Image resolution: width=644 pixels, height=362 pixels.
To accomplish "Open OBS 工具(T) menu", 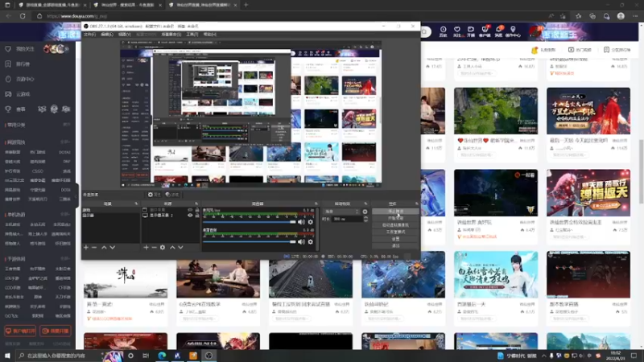I will pyautogui.click(x=192, y=35).
